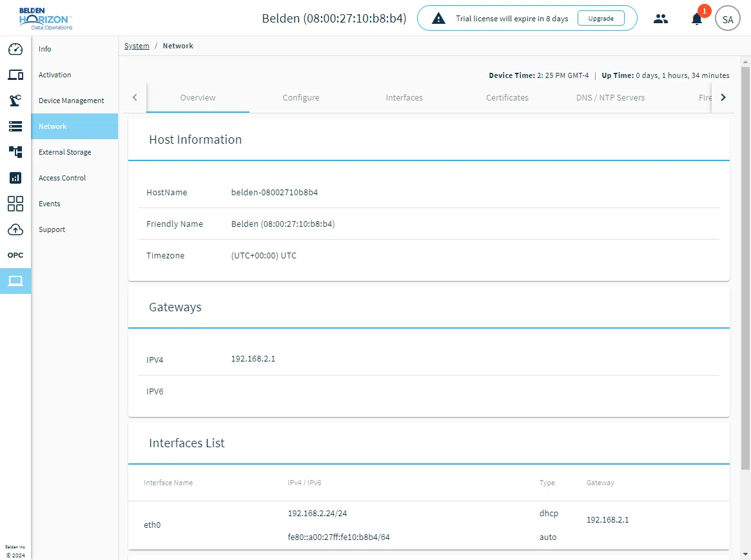The height and width of the screenshot is (560, 751).
Task: Open the bar chart icon in sidebar
Action: tap(15, 178)
